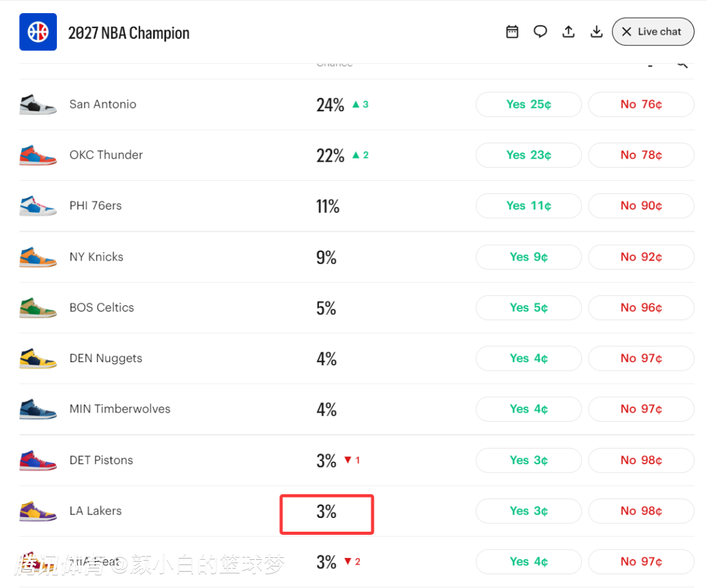Buy No 78¢ for OKC Thunder

coord(641,155)
